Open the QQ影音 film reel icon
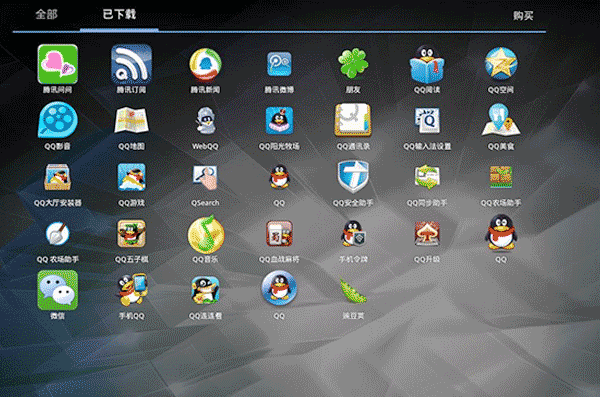Screen dimensions: 600x397 tap(57, 120)
